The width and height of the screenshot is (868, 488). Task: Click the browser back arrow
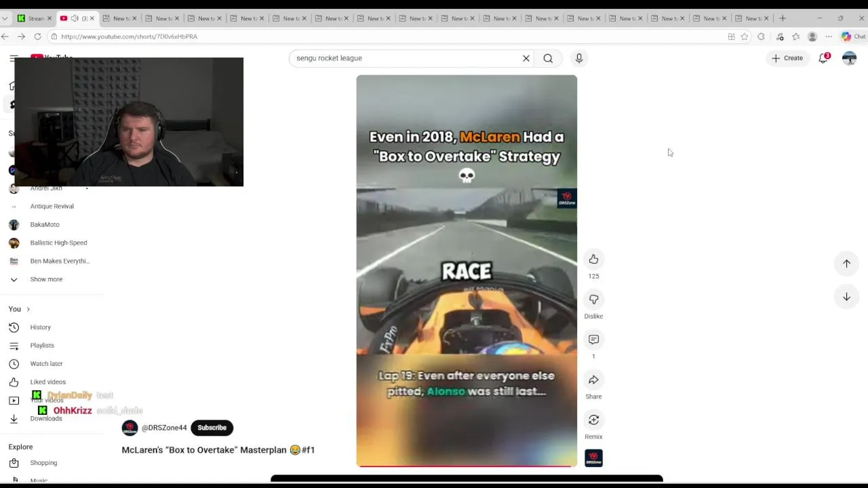click(x=5, y=37)
